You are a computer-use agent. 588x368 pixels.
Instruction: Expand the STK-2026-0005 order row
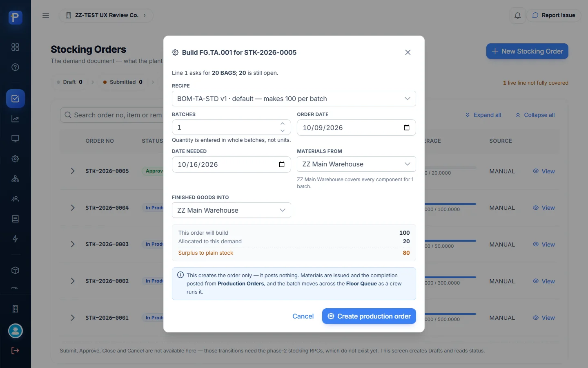tap(73, 171)
